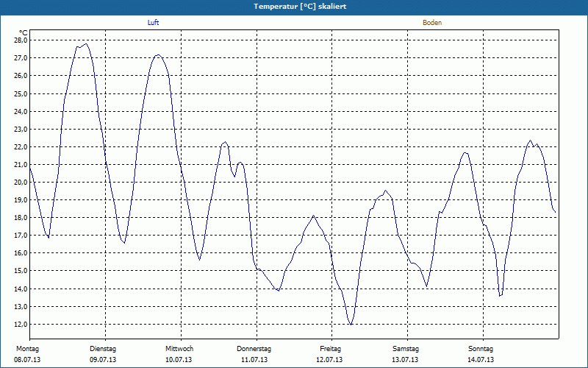Click the Mittwoch day label
588x368 pixels.
tap(179, 349)
